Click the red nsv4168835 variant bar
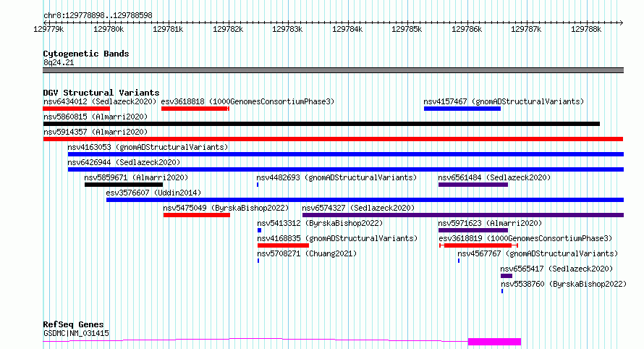The width and height of the screenshot is (644, 349). [283, 245]
